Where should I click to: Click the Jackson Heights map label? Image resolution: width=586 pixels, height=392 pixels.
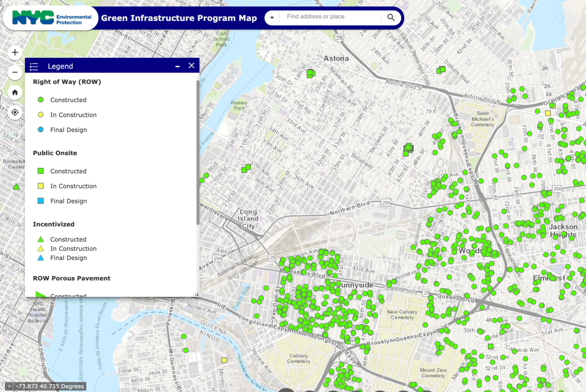[x=563, y=231]
